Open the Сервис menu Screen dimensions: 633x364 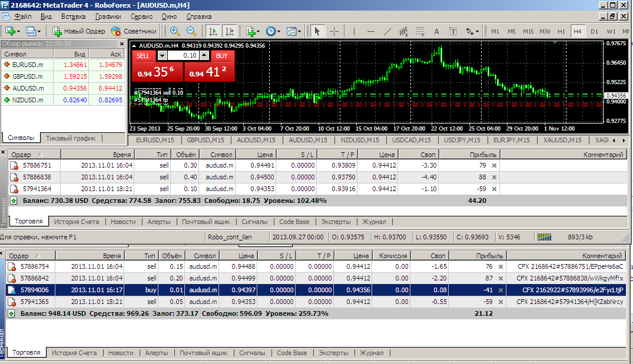tap(141, 16)
